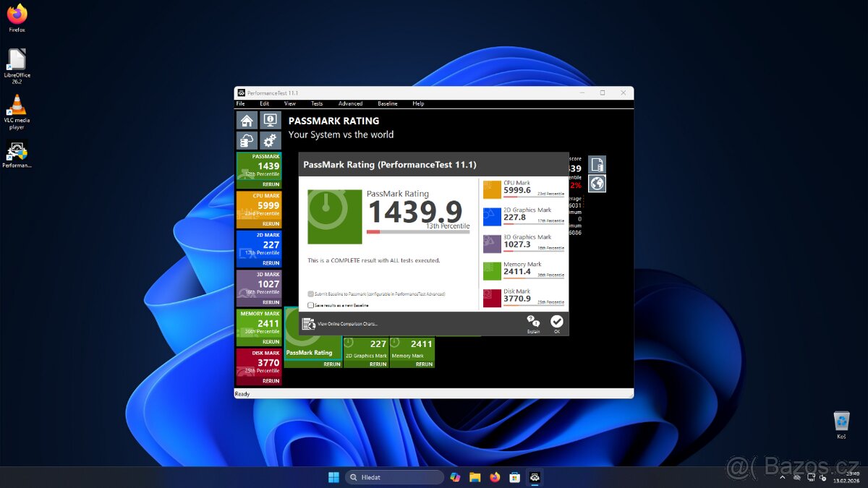Open the Baseline menu
868x488 pixels.
388,103
